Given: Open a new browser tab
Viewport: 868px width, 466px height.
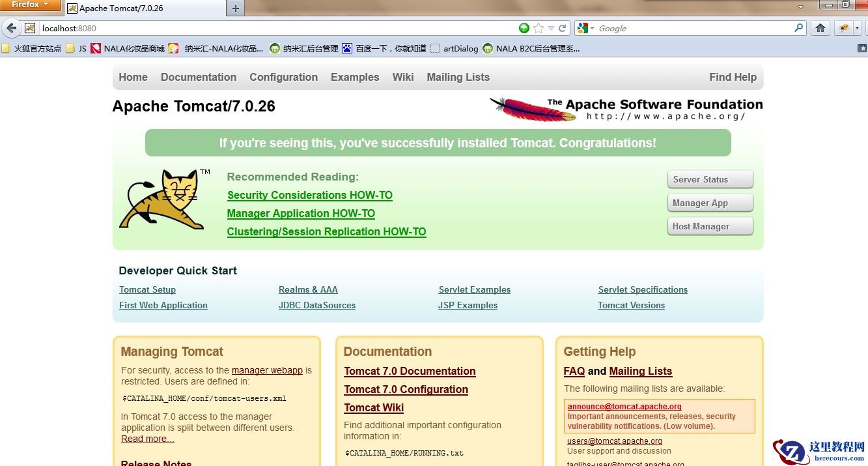Looking at the screenshot, I should click(235, 9).
